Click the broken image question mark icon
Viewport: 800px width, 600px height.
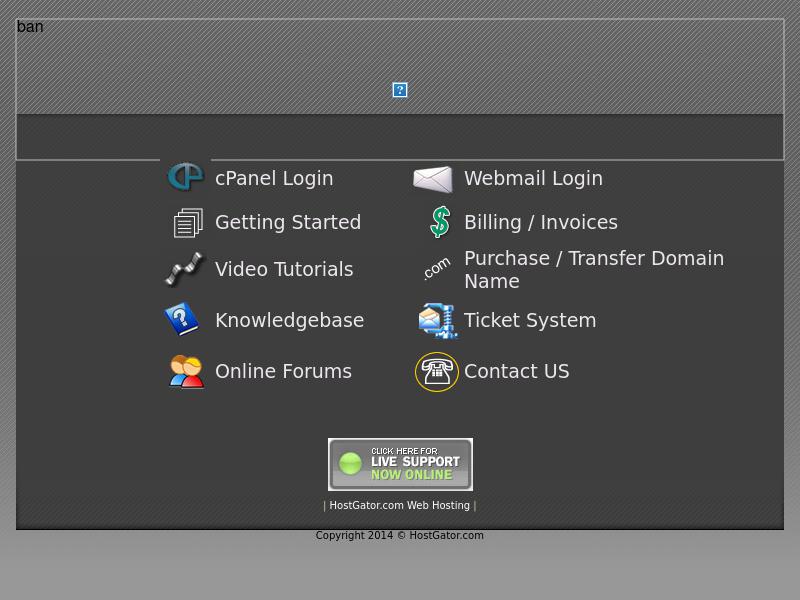tap(400, 90)
